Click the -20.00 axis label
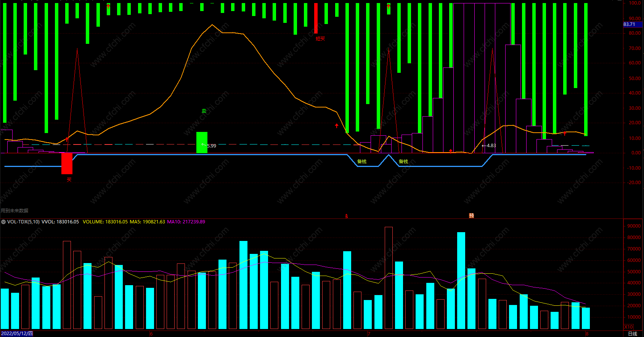The image size is (644, 337). 634,183
